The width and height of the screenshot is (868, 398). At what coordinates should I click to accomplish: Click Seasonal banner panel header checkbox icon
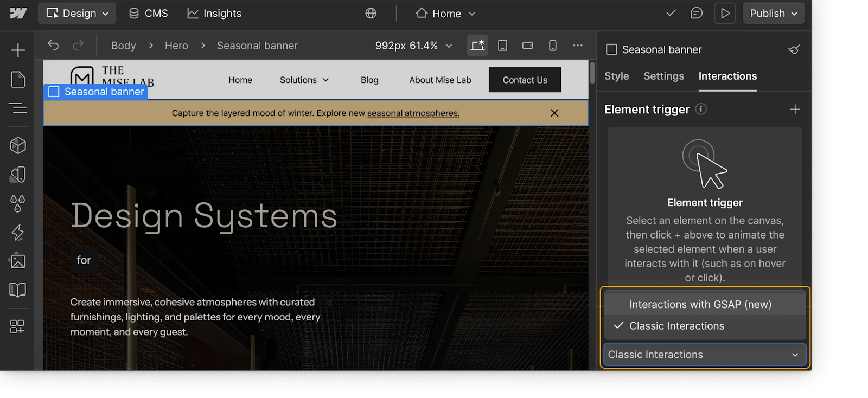[x=611, y=49]
